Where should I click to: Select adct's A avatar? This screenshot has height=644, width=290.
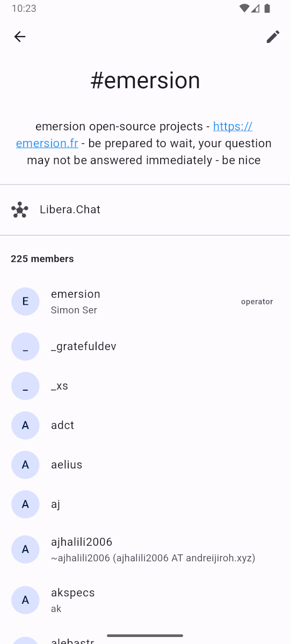pos(25,426)
